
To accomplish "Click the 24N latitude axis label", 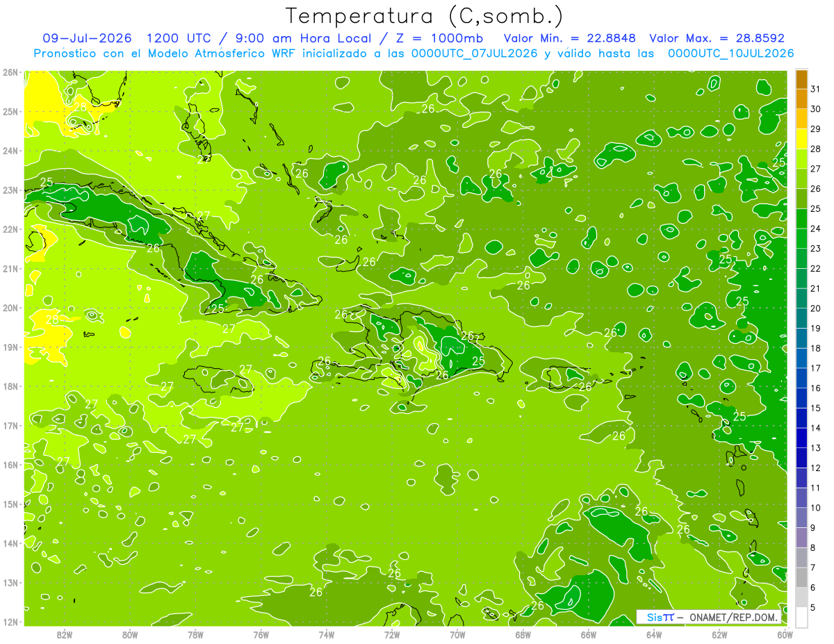I will pos(10,151).
